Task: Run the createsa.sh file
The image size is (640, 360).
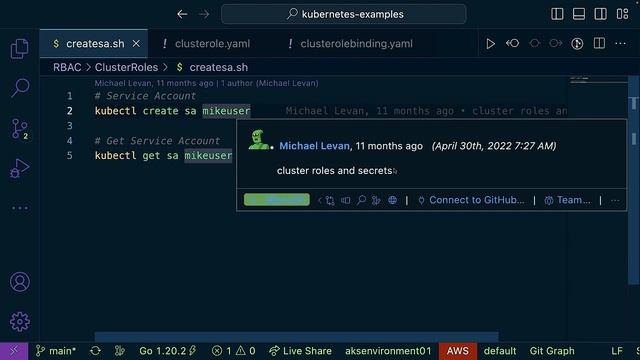Action: pos(490,44)
